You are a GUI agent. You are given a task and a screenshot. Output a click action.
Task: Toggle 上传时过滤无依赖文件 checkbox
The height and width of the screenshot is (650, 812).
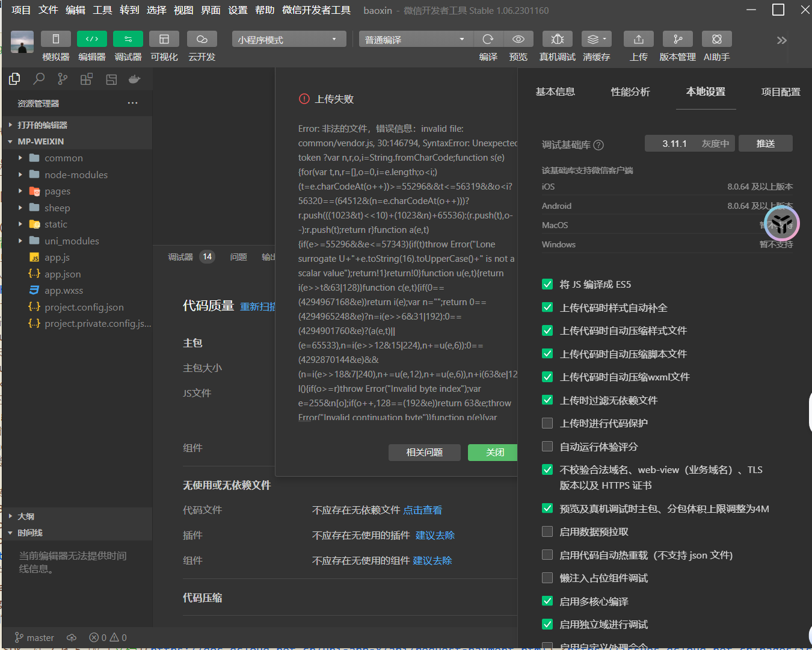[x=547, y=400]
